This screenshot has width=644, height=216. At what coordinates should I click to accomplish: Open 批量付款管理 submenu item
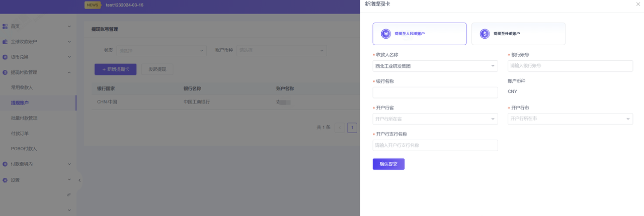38,118
